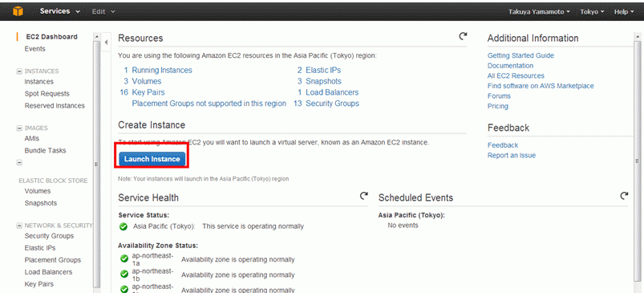644x293 pixels.
Task: Refresh the Resources section
Action: click(x=463, y=36)
